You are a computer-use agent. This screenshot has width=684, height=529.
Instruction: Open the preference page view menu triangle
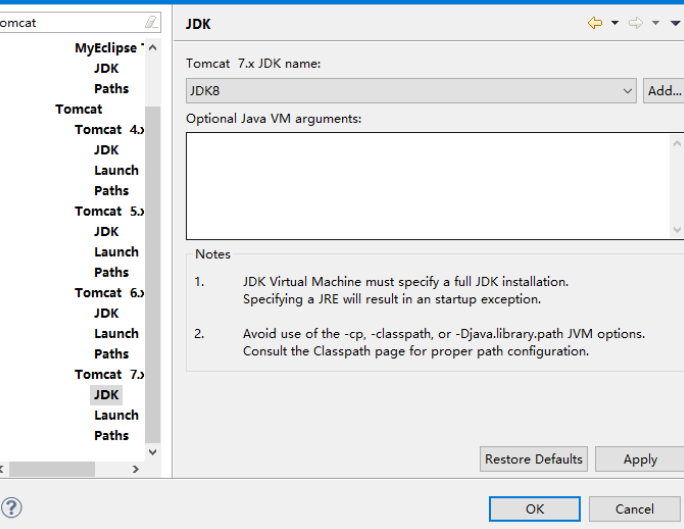tap(675, 23)
